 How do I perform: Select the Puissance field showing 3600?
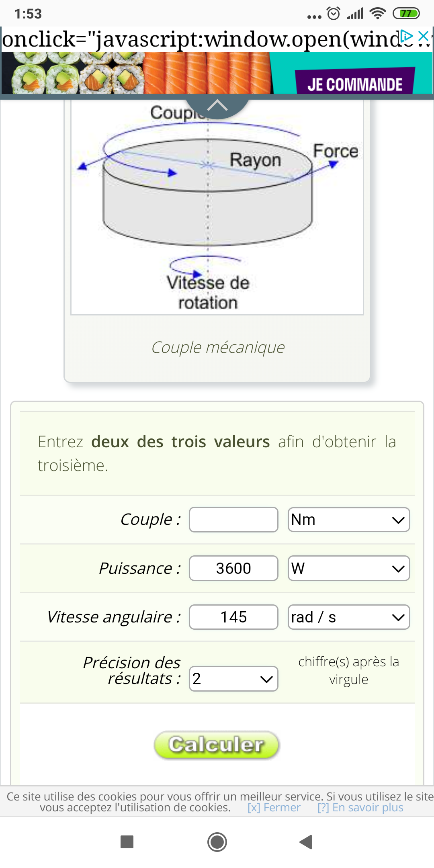tap(233, 568)
